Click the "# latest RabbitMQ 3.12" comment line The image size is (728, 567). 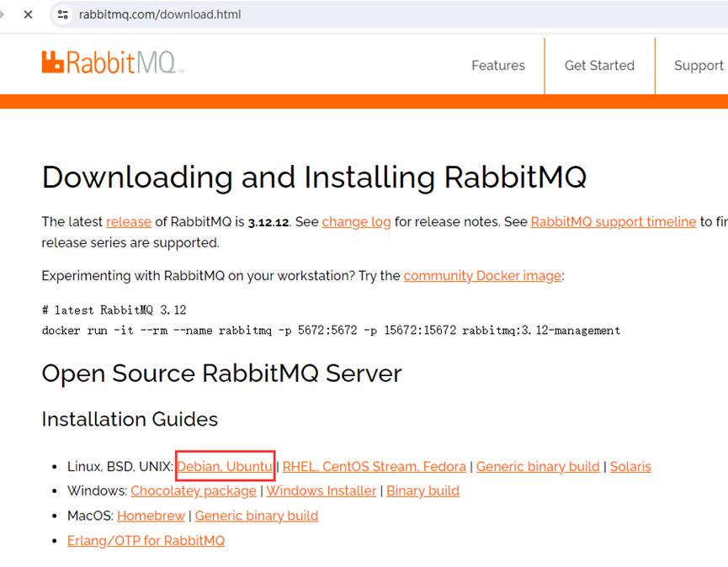pos(114,310)
